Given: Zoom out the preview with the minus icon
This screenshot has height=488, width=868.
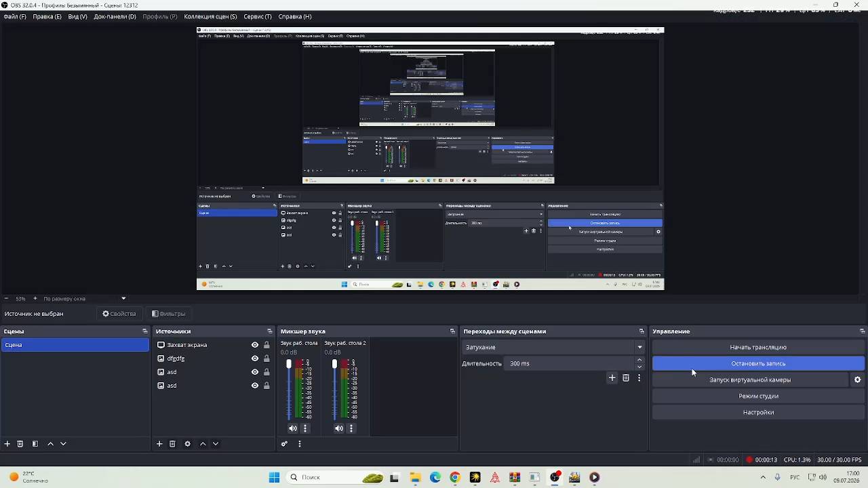Looking at the screenshot, I should (x=6, y=298).
